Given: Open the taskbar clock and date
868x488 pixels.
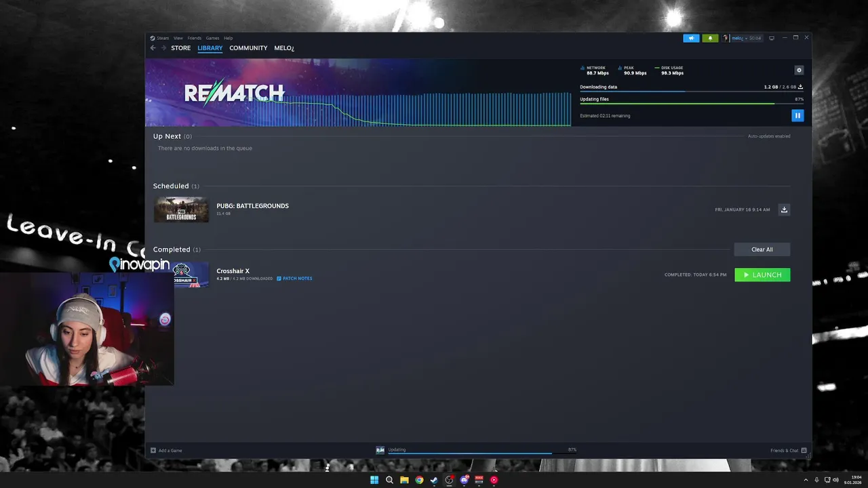Looking at the screenshot, I should [852, 480].
